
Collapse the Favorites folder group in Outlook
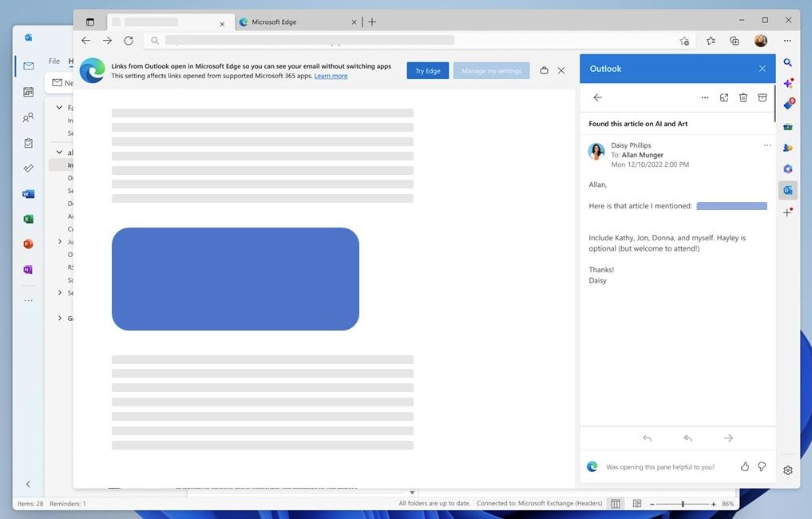click(x=60, y=107)
